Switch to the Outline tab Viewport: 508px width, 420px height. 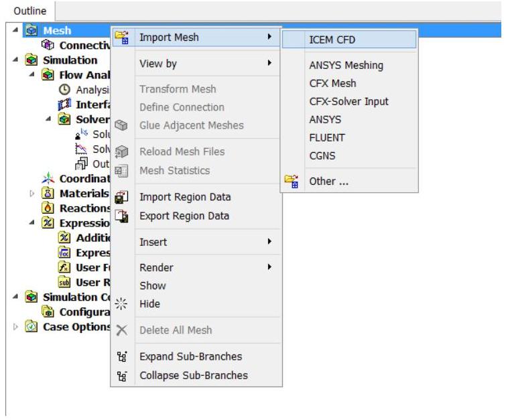[29, 11]
